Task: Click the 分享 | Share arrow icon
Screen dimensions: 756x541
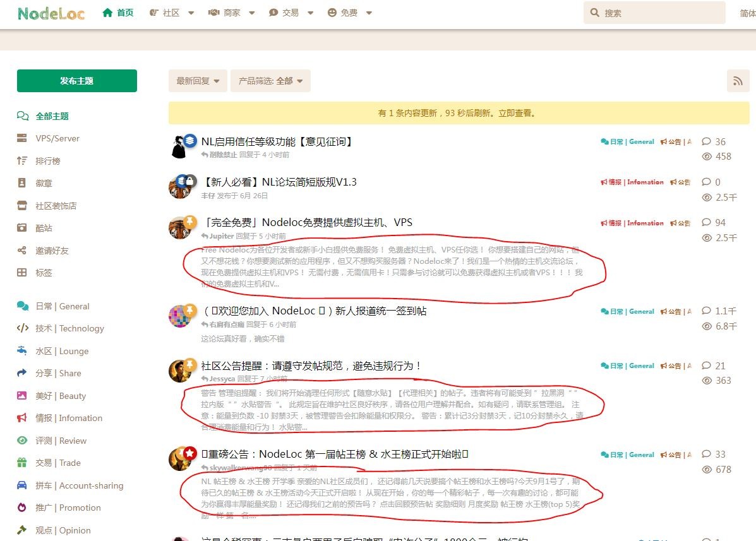Action: 21,373
